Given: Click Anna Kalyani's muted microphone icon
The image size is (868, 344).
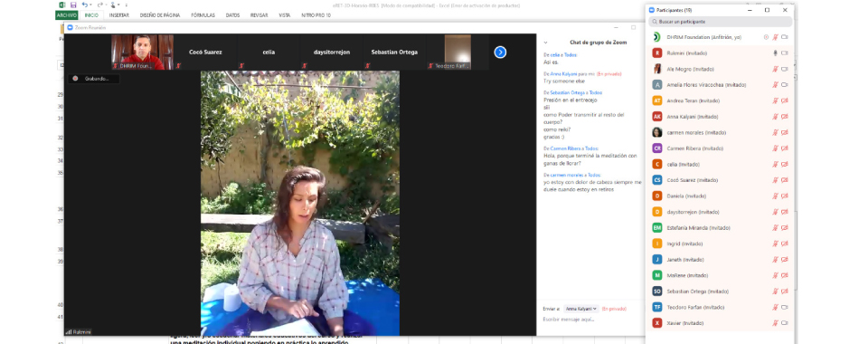Looking at the screenshot, I should tap(775, 117).
